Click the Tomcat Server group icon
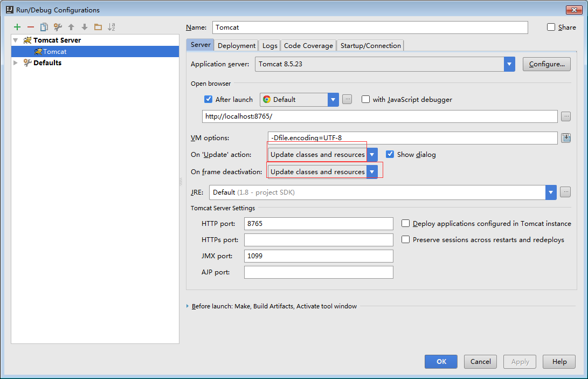Viewport: 588px width, 379px height. point(27,40)
